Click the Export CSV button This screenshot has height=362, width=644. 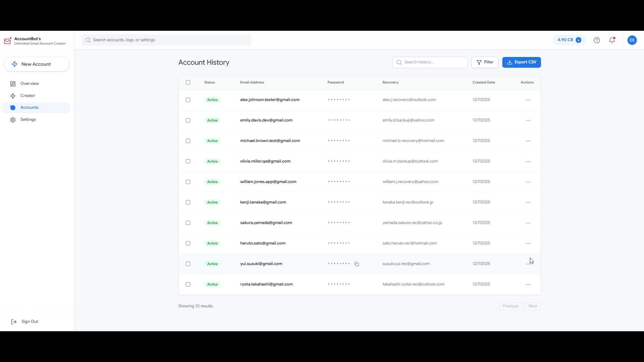pos(521,62)
